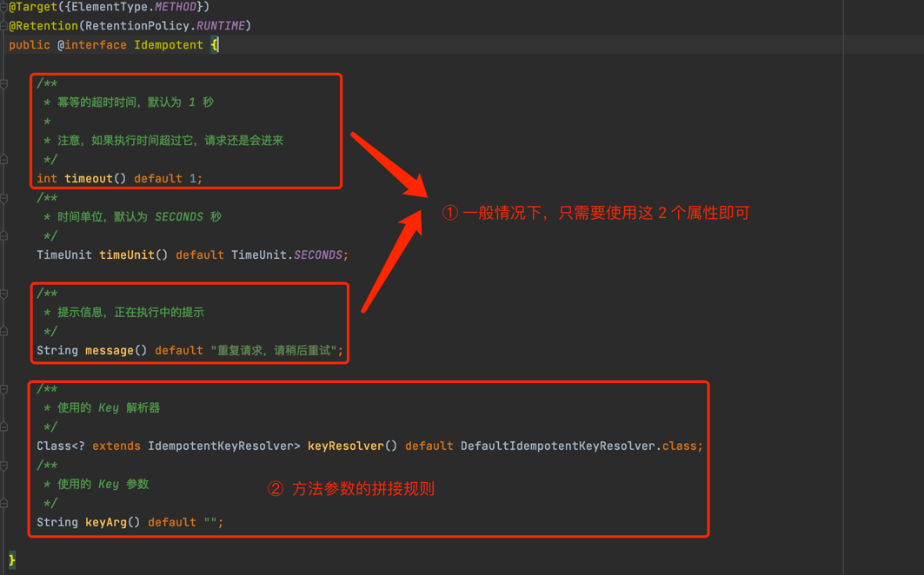Click TimeUnit.SECONDS default value

pos(289,255)
